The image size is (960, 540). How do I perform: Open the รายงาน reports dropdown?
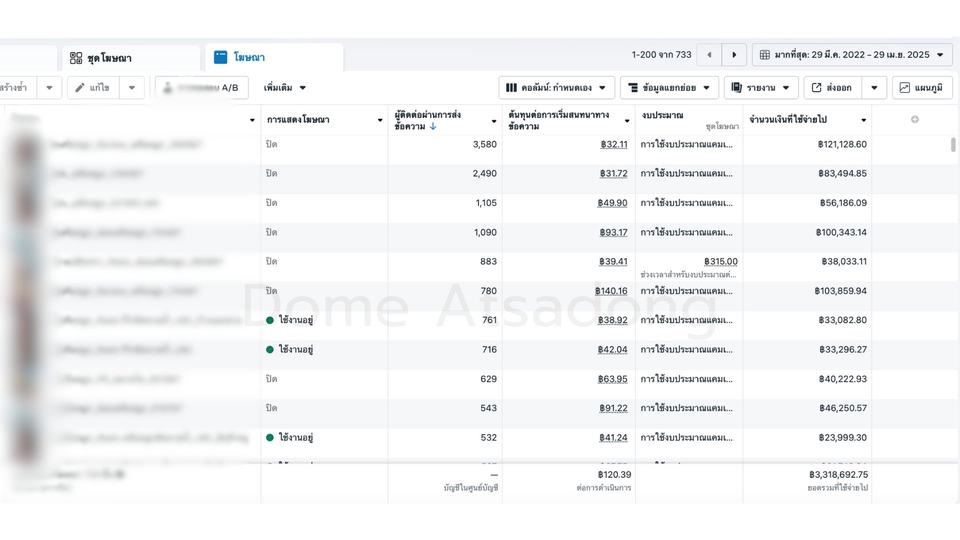[x=761, y=88]
